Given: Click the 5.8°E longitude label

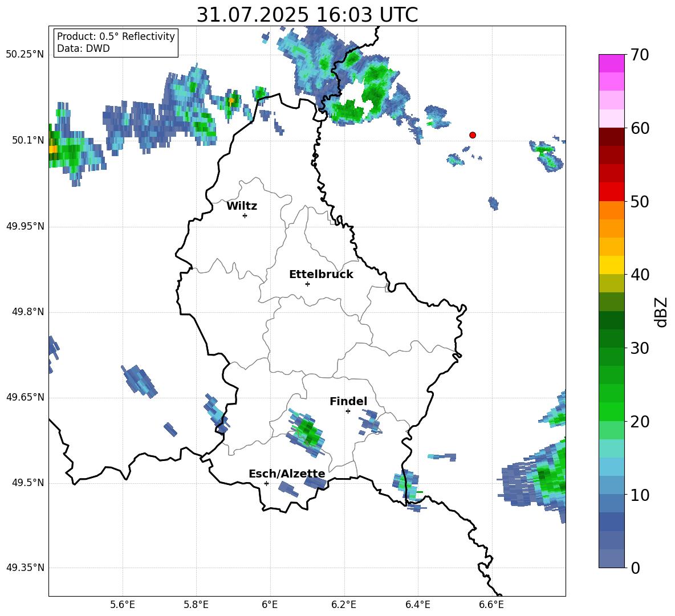Looking at the screenshot, I should 196,605.
